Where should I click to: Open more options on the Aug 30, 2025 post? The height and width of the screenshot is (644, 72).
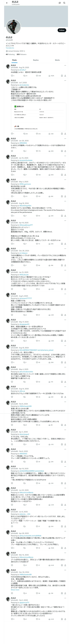coord(65,65)
